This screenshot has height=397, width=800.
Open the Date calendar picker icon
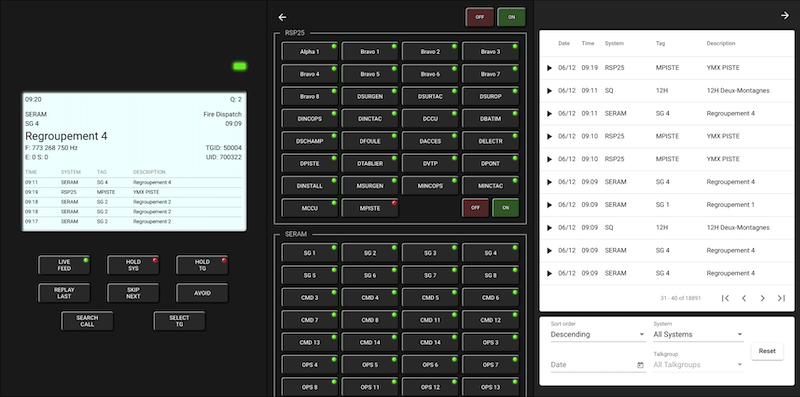pyautogui.click(x=640, y=365)
